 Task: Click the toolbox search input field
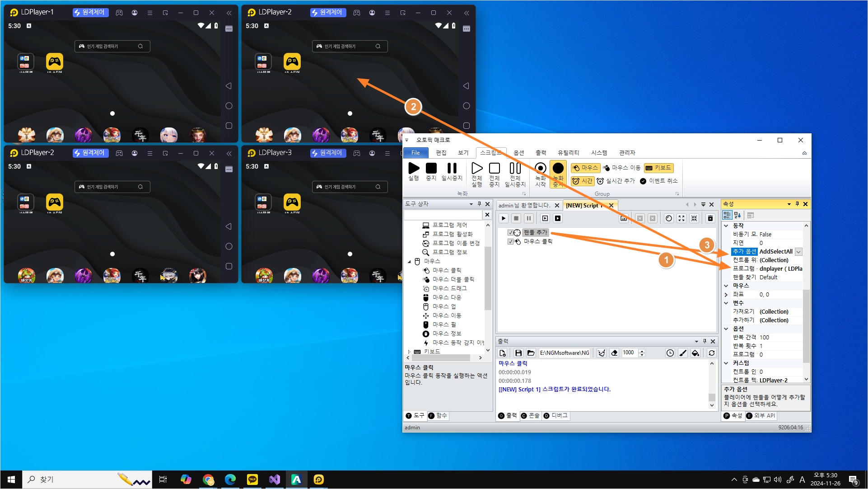(443, 215)
